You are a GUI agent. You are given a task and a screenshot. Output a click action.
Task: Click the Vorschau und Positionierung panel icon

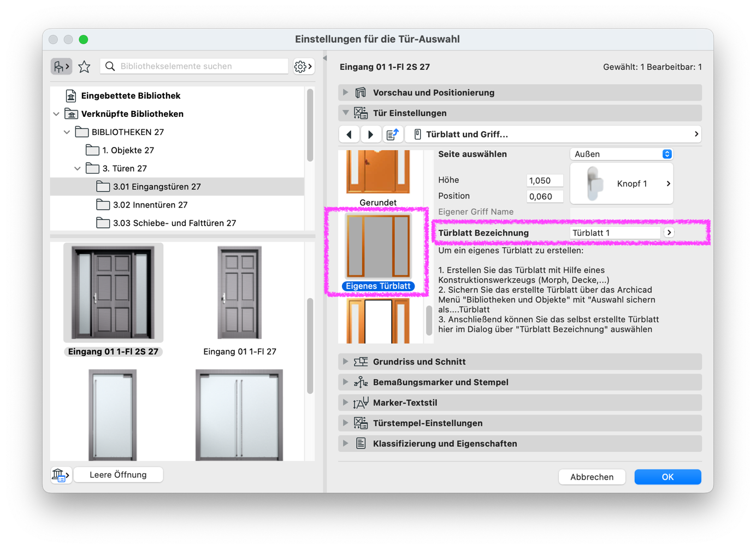361,93
